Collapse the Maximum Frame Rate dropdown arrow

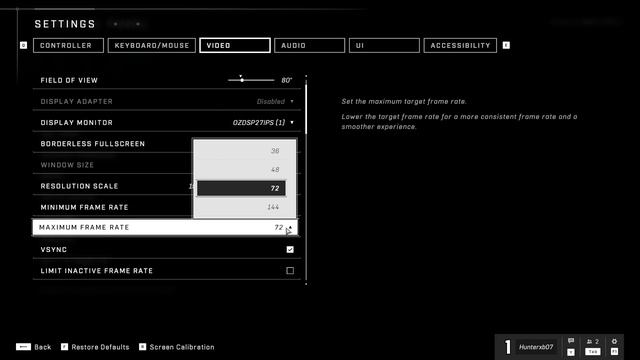click(x=290, y=227)
